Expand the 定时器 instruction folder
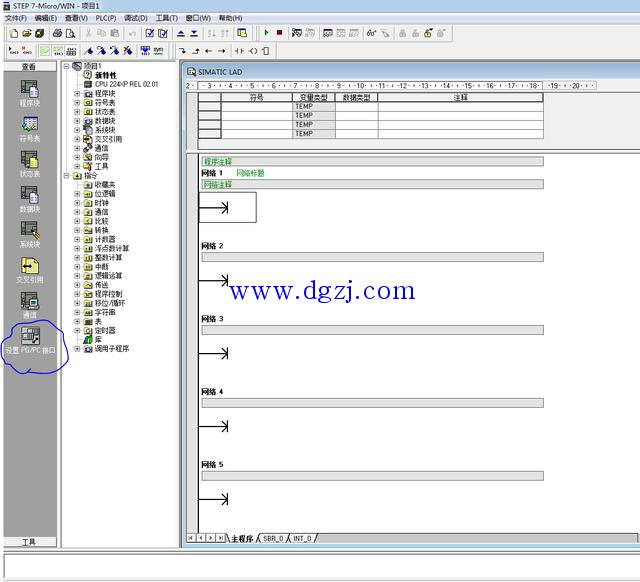The width and height of the screenshot is (640, 582). coord(77,330)
